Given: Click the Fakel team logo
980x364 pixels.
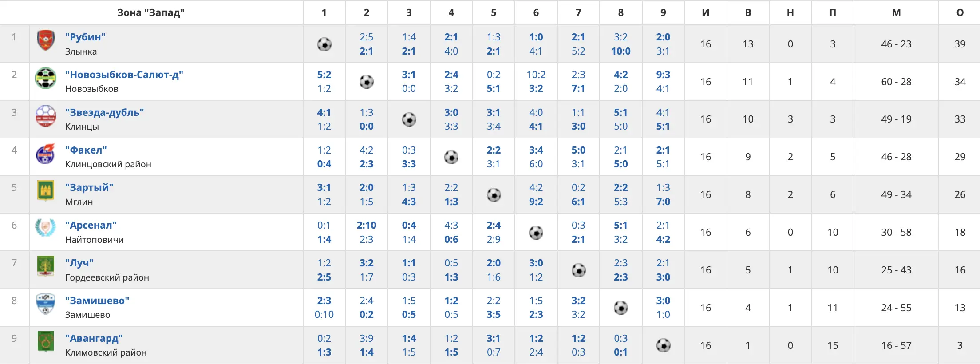Looking at the screenshot, I should click(45, 154).
